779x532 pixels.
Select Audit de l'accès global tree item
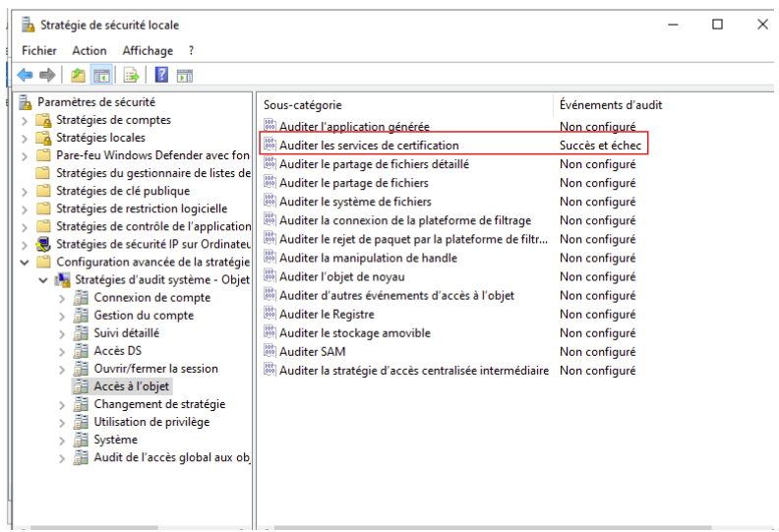click(171, 457)
